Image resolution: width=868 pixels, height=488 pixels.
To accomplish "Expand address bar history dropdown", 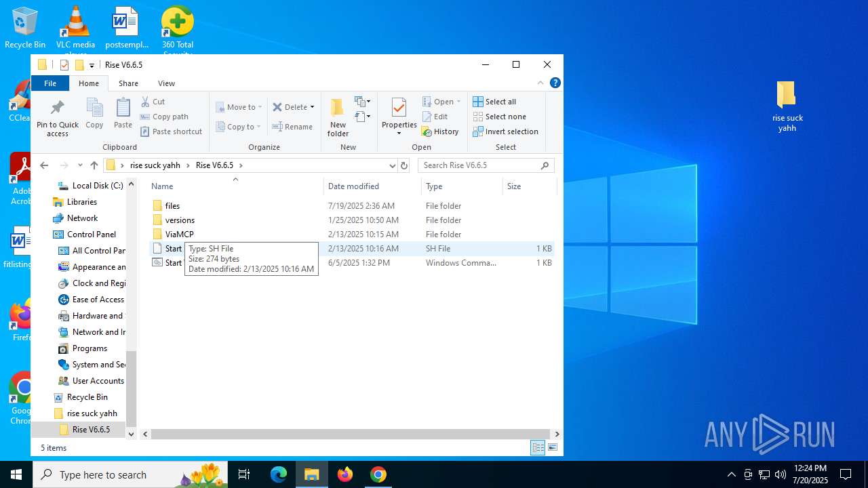I will pos(392,165).
